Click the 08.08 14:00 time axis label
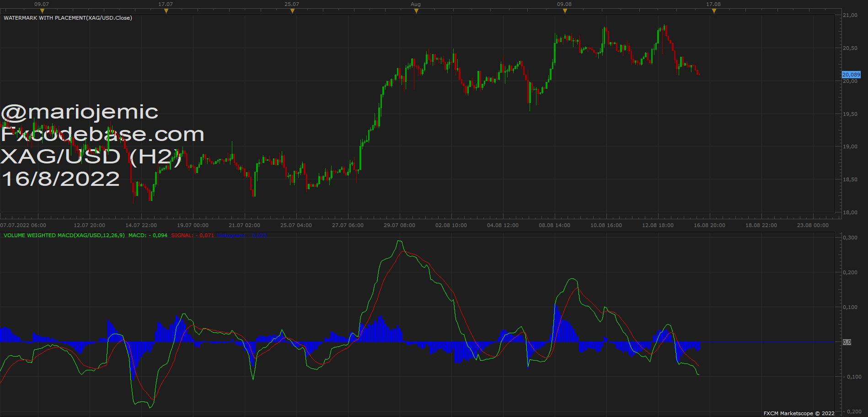The height and width of the screenshot is (417, 868). point(554,225)
